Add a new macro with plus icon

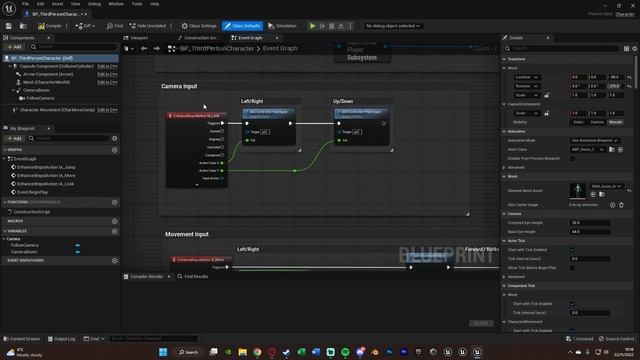115,221
